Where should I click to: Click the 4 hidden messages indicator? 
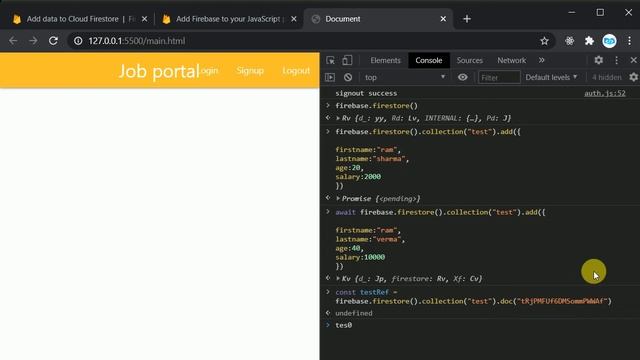[607, 77]
